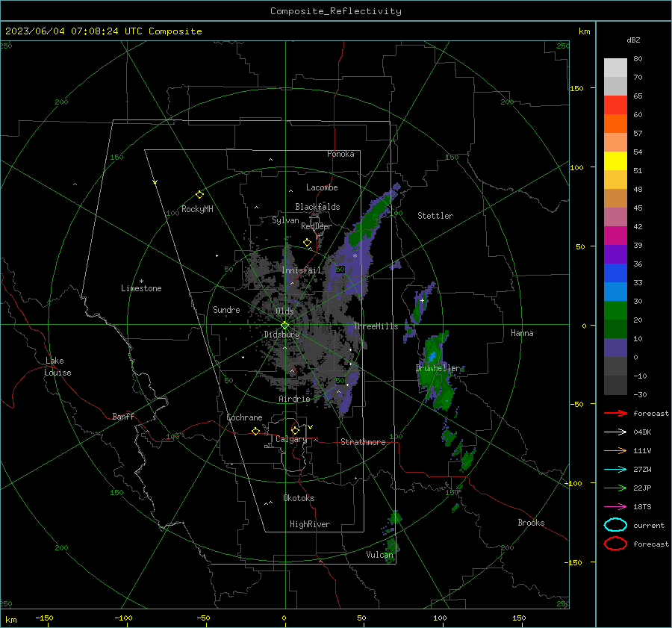Click the Strathmore city label
672x628 pixels.
pyautogui.click(x=363, y=442)
